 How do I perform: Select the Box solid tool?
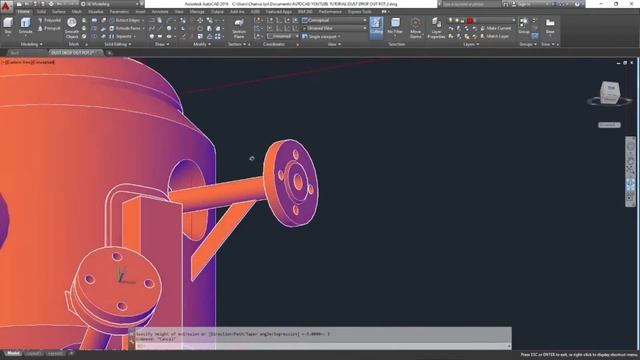click(8, 26)
